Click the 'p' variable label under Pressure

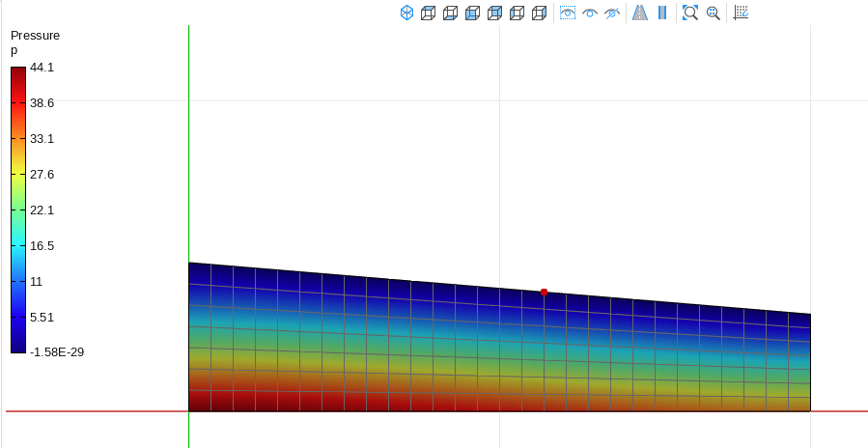tap(14, 51)
